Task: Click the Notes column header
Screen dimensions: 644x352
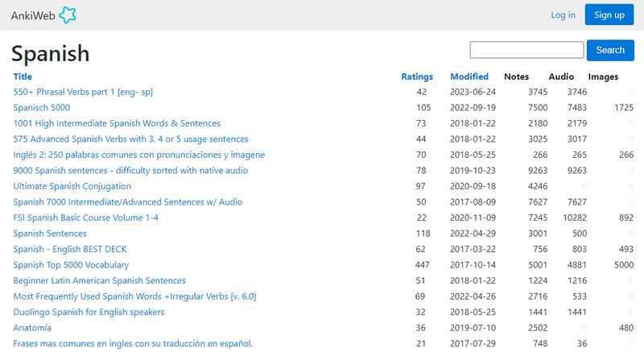Action: point(516,77)
